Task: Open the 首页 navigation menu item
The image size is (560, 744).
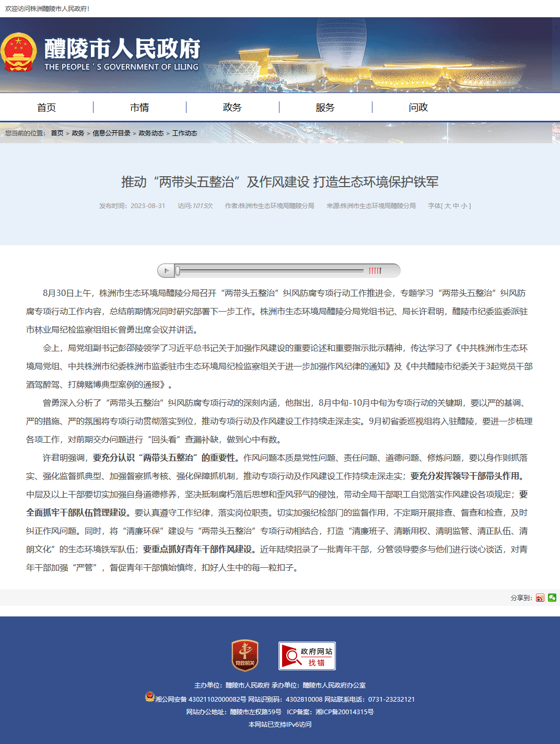Action: (46, 107)
